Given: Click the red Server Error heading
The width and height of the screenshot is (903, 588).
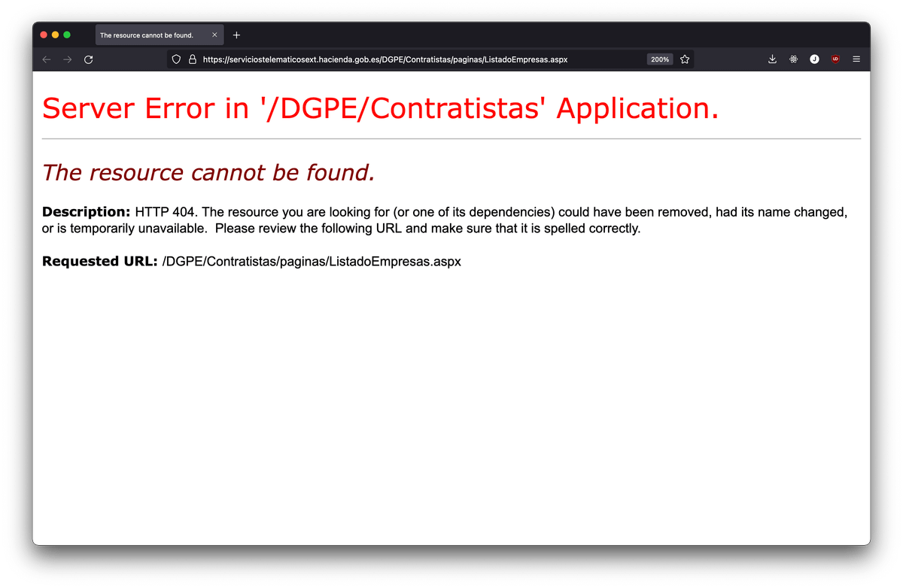Looking at the screenshot, I should (380, 108).
